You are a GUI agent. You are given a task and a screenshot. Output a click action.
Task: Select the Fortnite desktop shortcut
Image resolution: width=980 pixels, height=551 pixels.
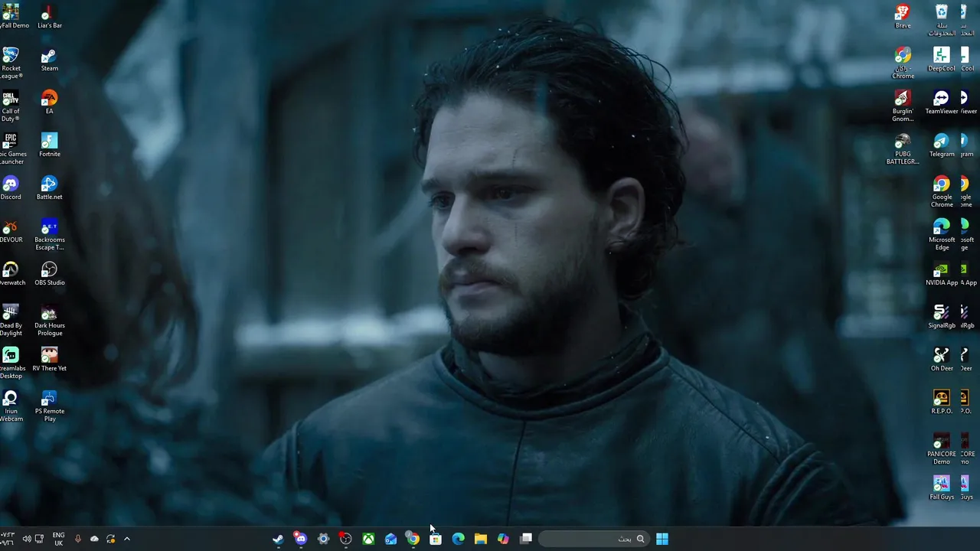49,145
